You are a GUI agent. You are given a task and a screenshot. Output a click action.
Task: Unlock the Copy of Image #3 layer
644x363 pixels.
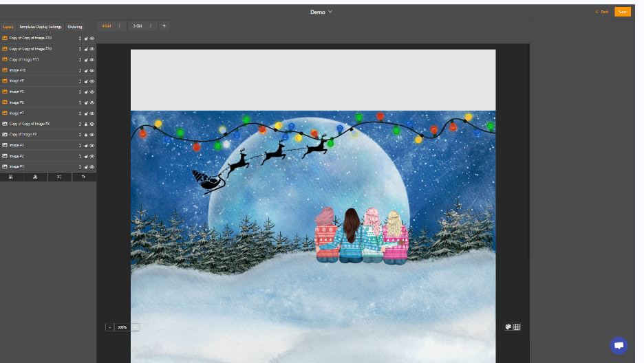pyautogui.click(x=86, y=135)
